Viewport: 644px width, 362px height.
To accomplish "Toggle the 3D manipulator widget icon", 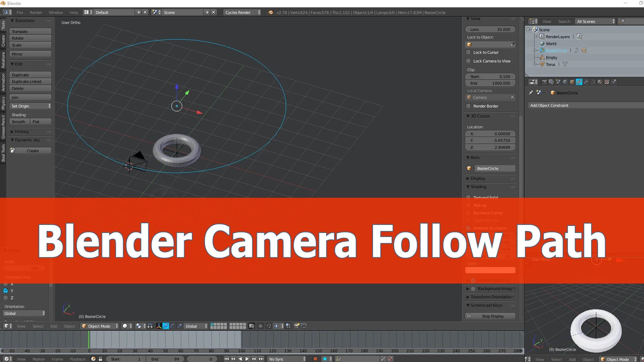I will (159, 326).
